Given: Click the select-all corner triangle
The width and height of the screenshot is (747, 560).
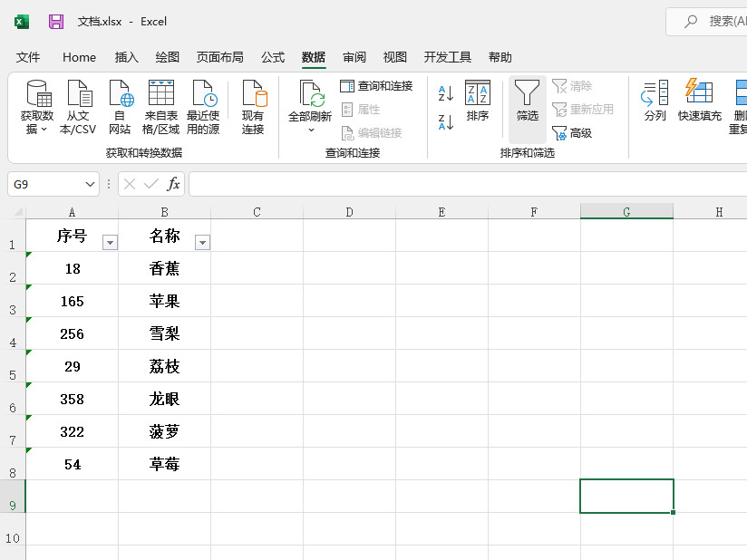Looking at the screenshot, I should pyautogui.click(x=18, y=211).
